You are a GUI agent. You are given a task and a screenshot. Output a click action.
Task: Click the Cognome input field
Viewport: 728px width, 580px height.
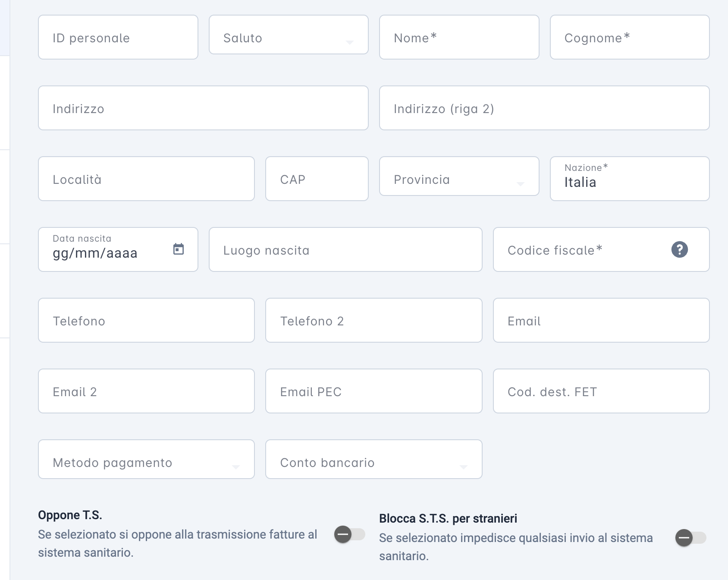coord(630,37)
